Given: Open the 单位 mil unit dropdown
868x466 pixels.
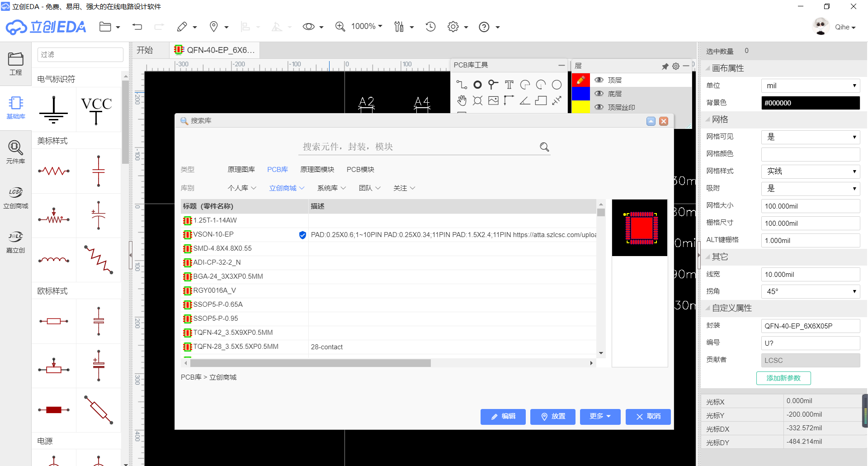Looking at the screenshot, I should 811,86.
